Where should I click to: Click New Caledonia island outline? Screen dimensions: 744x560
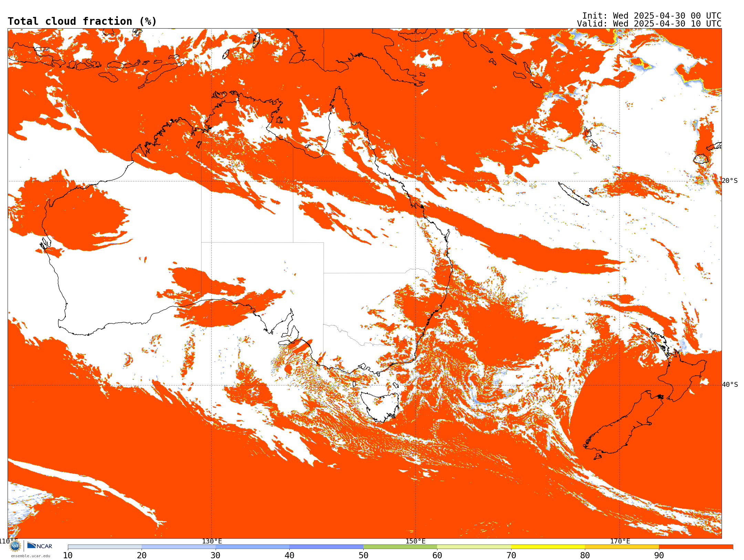[573, 194]
